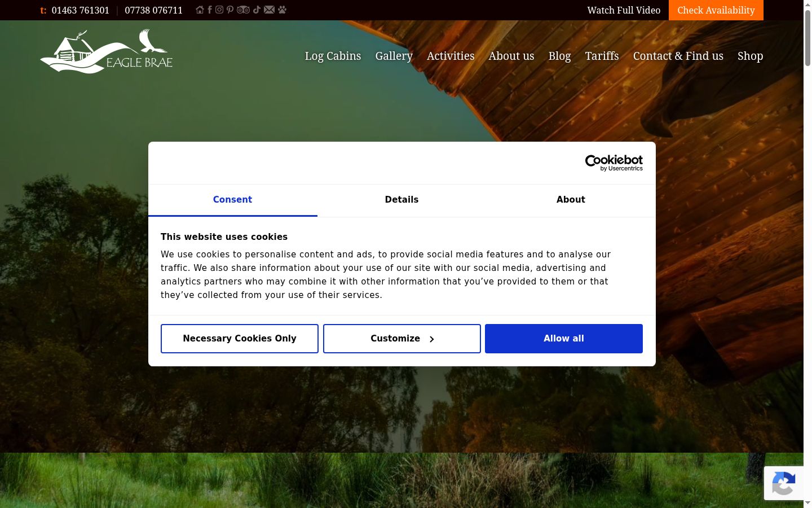This screenshot has height=508, width=812.
Task: Call phone number 01463 761301
Action: click(81, 10)
